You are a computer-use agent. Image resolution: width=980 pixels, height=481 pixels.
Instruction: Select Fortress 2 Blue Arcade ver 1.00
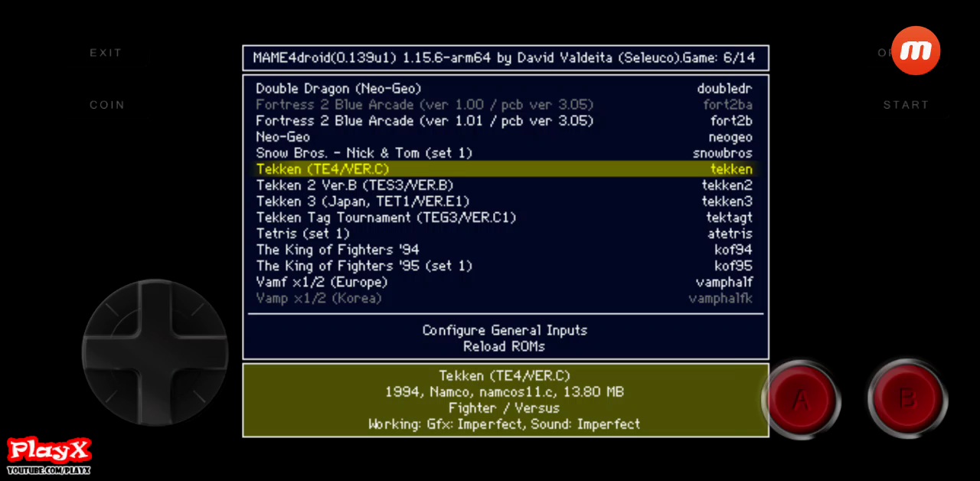pyautogui.click(x=505, y=105)
